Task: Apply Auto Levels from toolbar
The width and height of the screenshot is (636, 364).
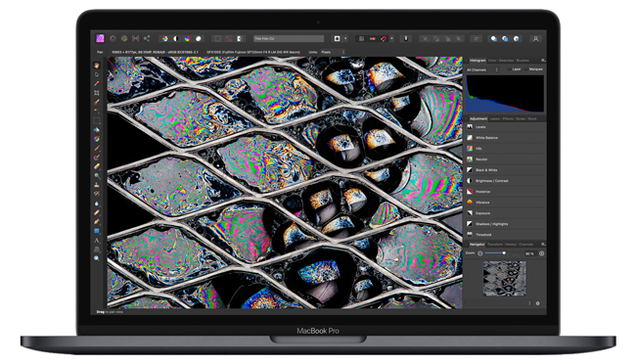Action: [x=164, y=38]
